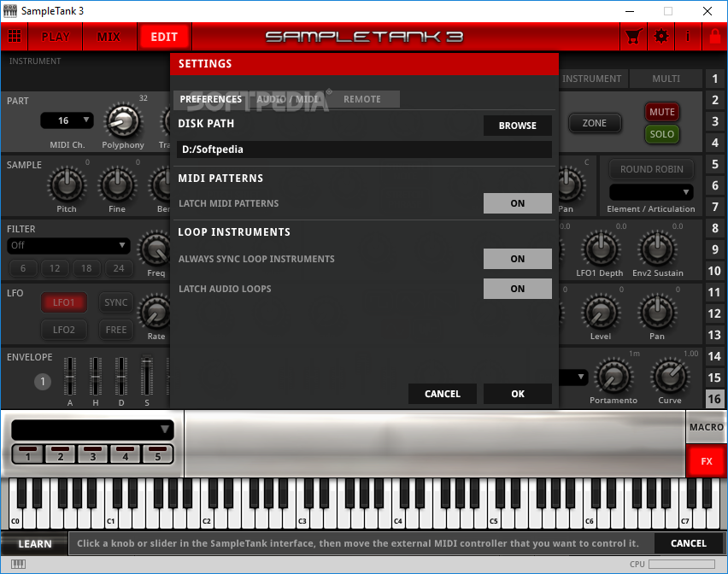Open the Preferences settings tab
Screen dimensions: 728x574
pyautogui.click(x=211, y=99)
